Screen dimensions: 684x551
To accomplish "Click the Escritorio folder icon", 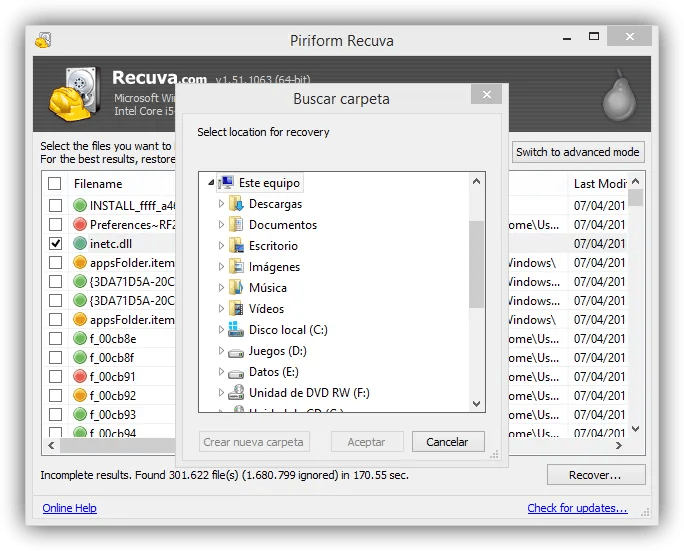I will point(236,246).
